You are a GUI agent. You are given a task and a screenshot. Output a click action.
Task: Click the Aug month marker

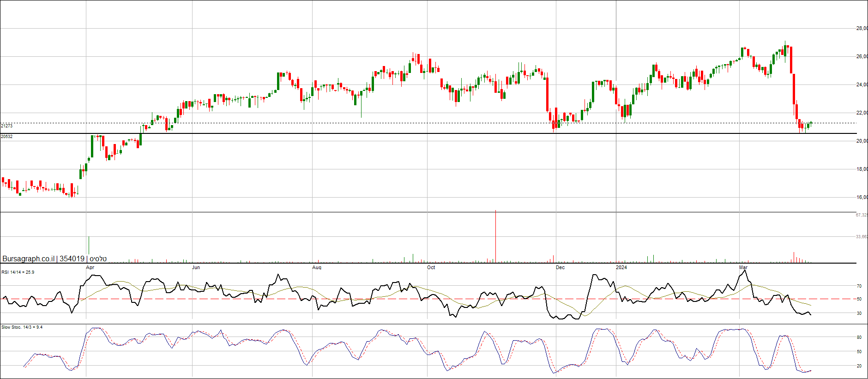point(317,268)
